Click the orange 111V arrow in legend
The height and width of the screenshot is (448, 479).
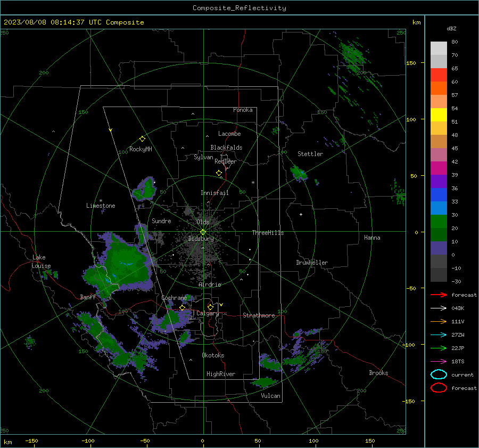(439, 321)
